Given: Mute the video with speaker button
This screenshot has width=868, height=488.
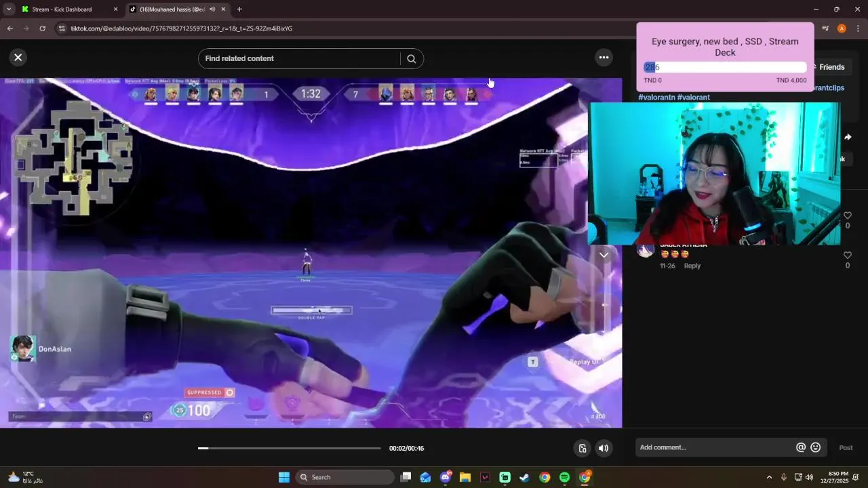Looking at the screenshot, I should [x=603, y=448].
